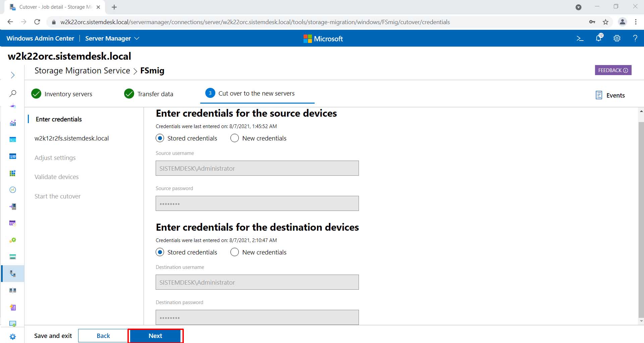Open the saved passwords key icon

[592, 22]
